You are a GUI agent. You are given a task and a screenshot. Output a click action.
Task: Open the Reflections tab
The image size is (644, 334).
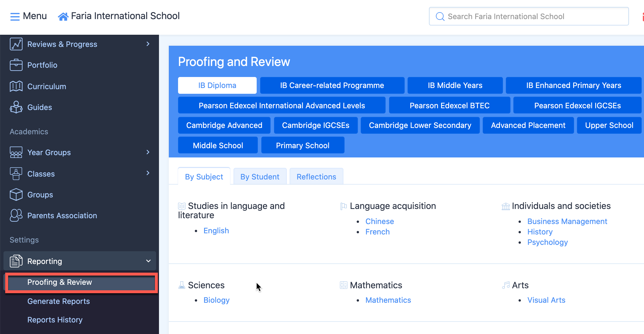[x=317, y=176]
